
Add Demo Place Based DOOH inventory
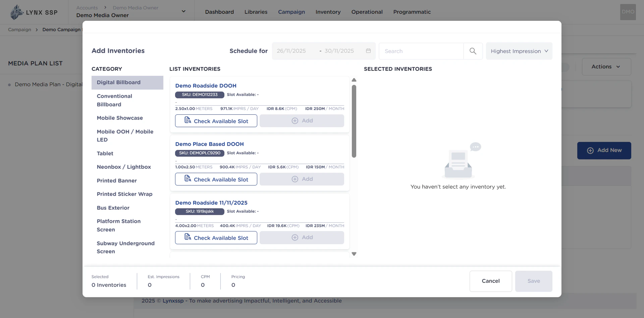(302, 179)
